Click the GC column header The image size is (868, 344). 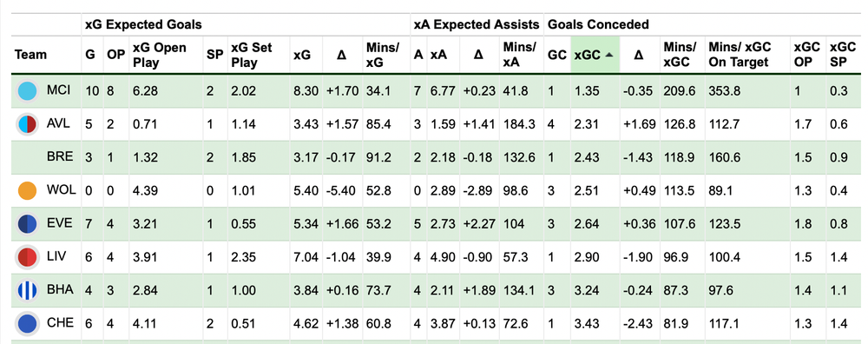(557, 55)
